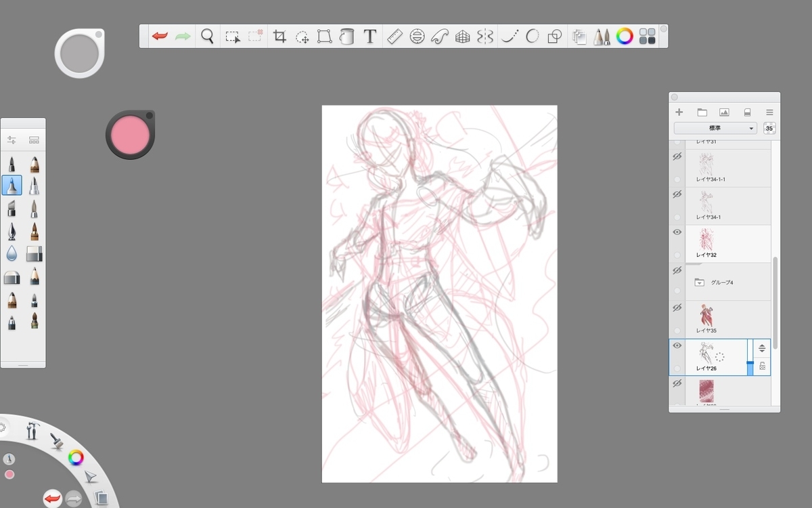Viewport: 812px width, 508px height.
Task: Select the Zoom magnifier tool
Action: click(x=208, y=36)
